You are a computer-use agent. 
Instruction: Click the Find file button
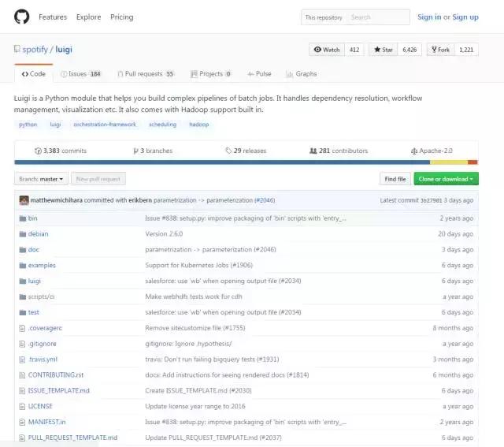tap(395, 179)
